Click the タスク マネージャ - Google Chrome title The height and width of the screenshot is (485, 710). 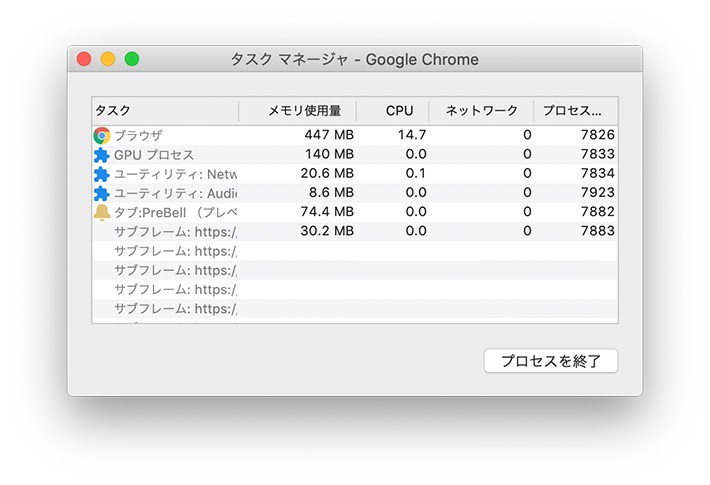click(355, 59)
